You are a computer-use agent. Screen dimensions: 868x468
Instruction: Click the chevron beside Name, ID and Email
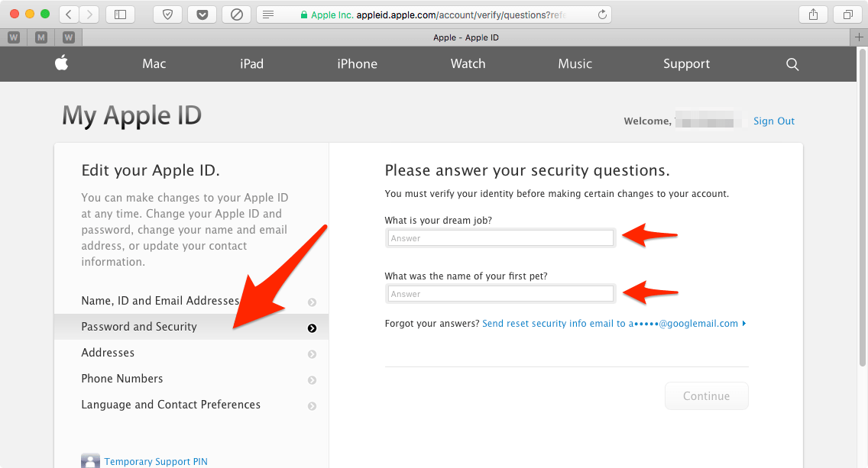tap(313, 302)
